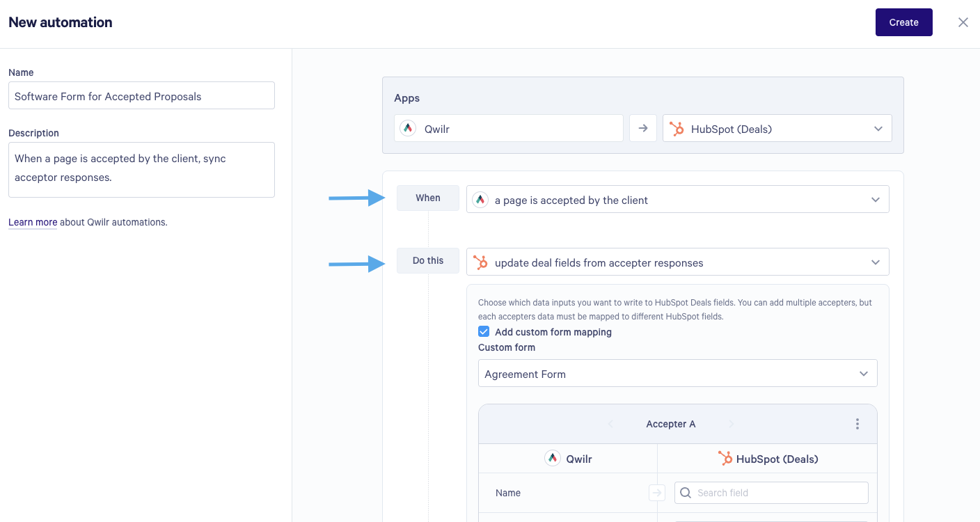Screen dimensions: 980x522
Task: Click the Search field for Name mapping
Action: [x=771, y=493]
